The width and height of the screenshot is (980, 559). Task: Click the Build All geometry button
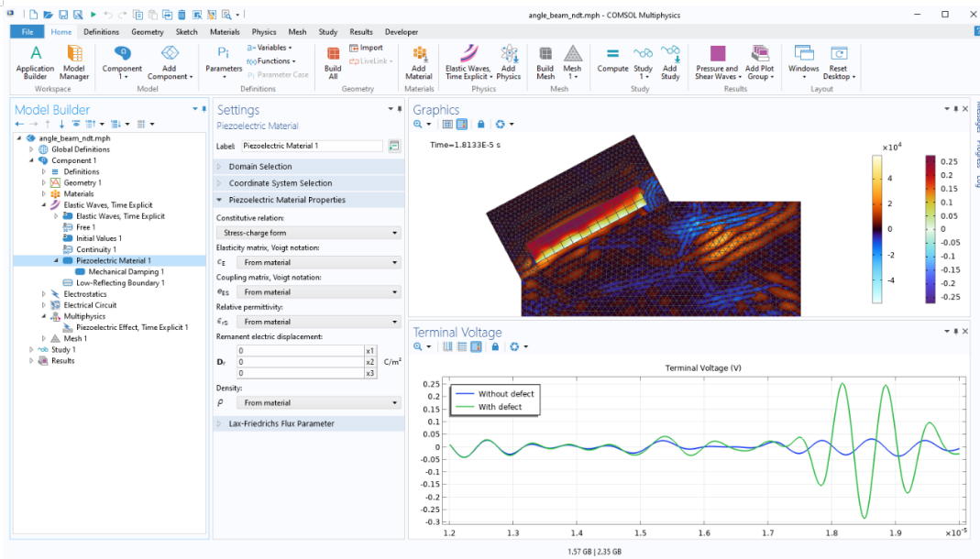coord(333,62)
